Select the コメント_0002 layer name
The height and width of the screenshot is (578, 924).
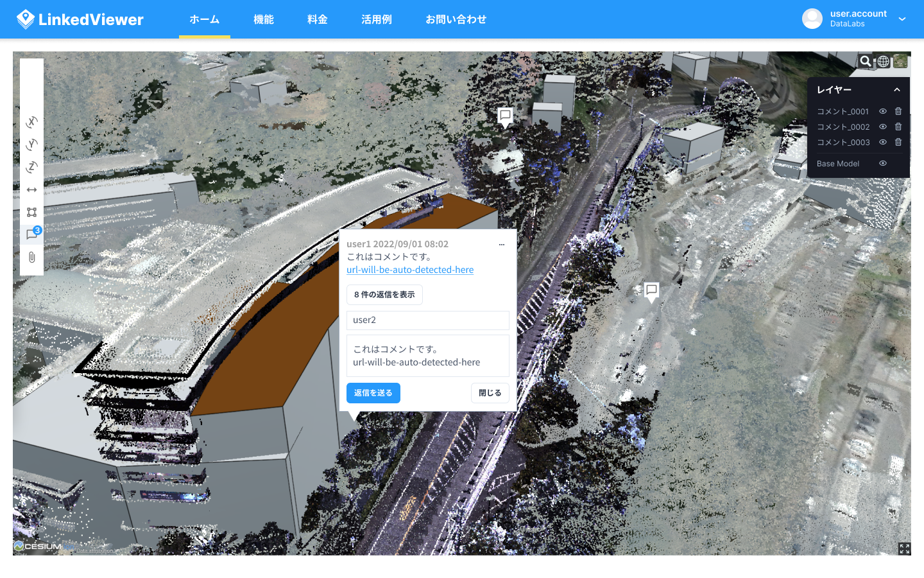pyautogui.click(x=843, y=127)
